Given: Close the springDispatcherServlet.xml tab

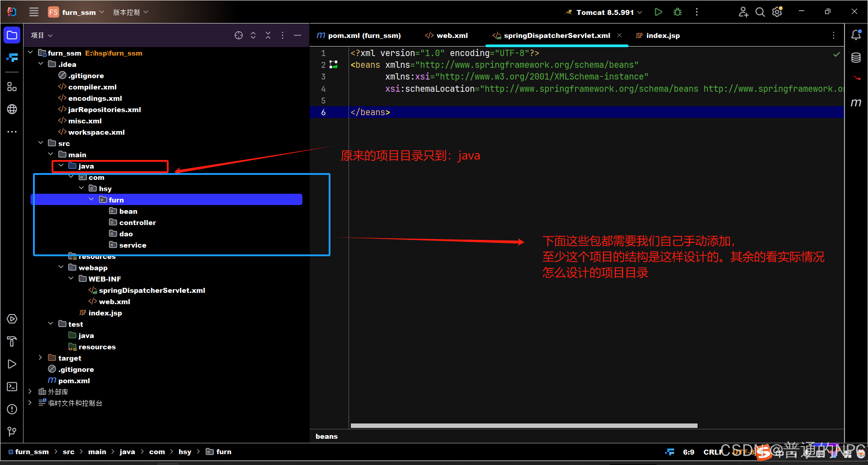Looking at the screenshot, I should [619, 35].
